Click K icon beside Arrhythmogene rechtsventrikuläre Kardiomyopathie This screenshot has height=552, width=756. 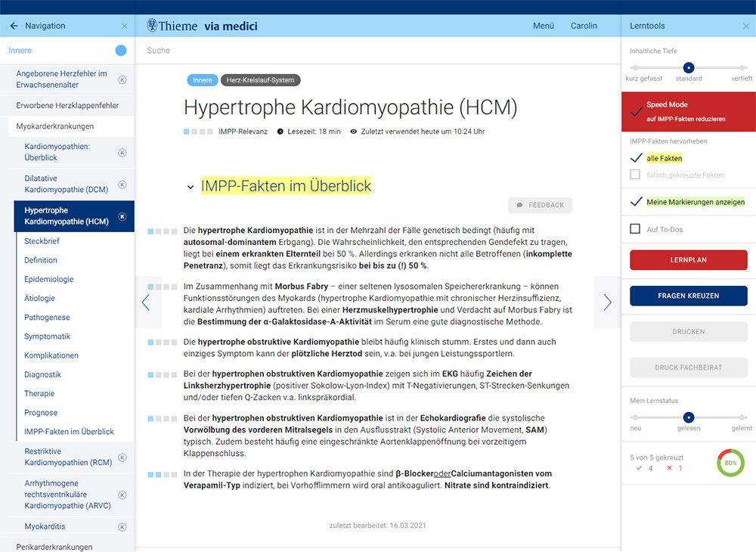[x=122, y=495]
